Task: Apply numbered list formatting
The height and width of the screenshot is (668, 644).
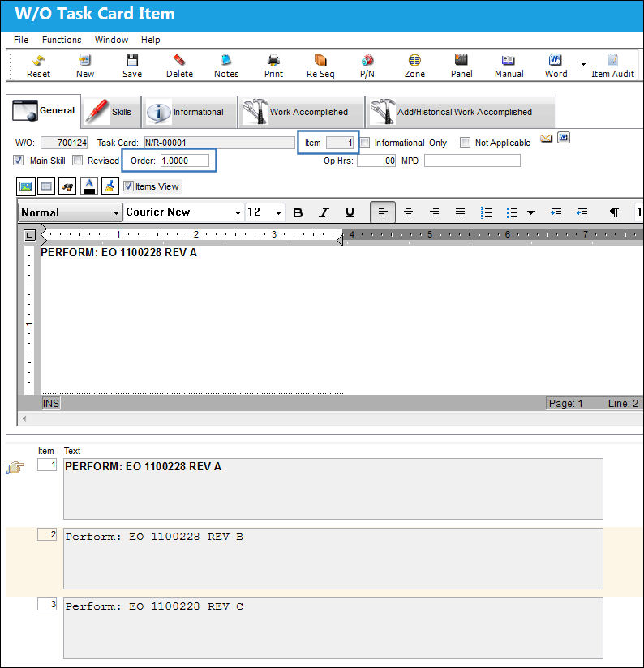Action: 486,212
